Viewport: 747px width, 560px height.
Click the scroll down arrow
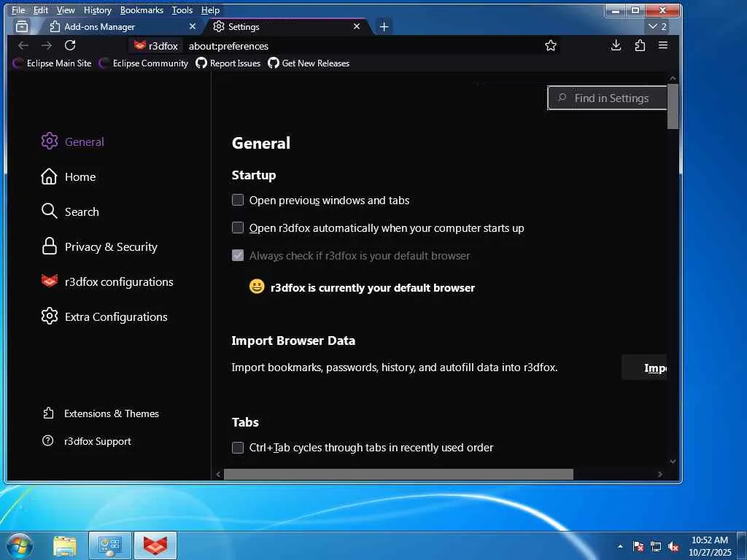tap(673, 461)
